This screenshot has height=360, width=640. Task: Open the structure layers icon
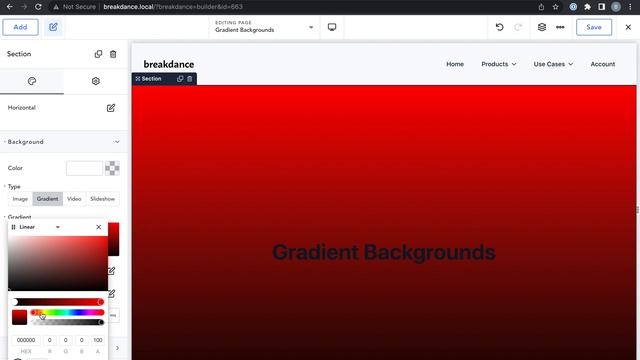click(x=542, y=27)
